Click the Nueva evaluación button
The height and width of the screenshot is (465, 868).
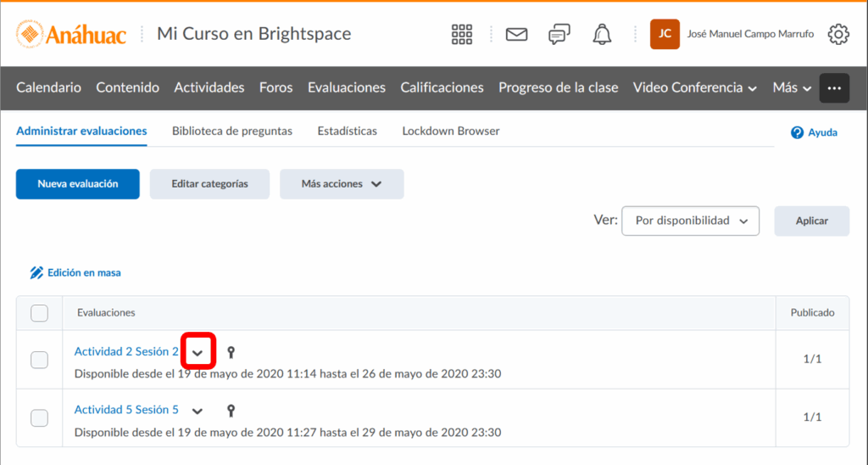(x=77, y=183)
